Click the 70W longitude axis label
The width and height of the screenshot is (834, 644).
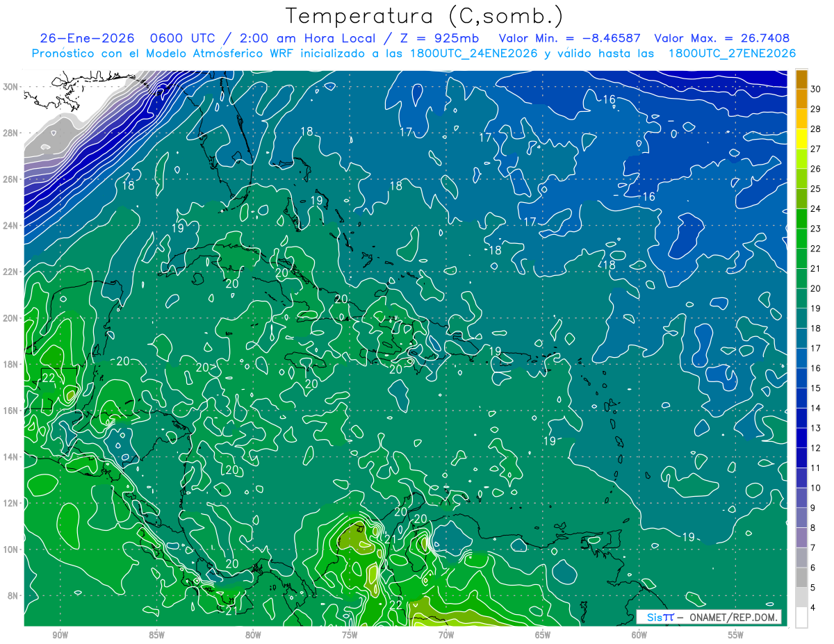click(x=446, y=635)
